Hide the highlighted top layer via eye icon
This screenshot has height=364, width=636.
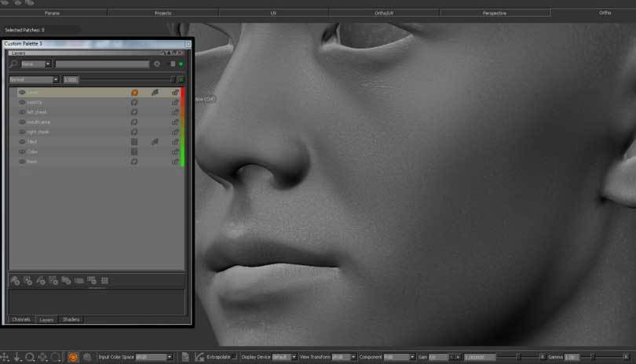tap(22, 93)
